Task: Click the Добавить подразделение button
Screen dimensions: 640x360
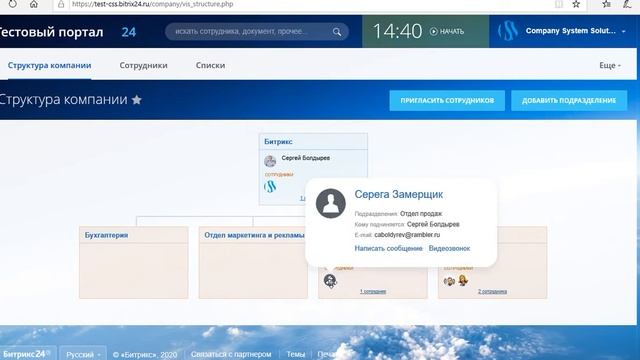Action: tap(569, 100)
